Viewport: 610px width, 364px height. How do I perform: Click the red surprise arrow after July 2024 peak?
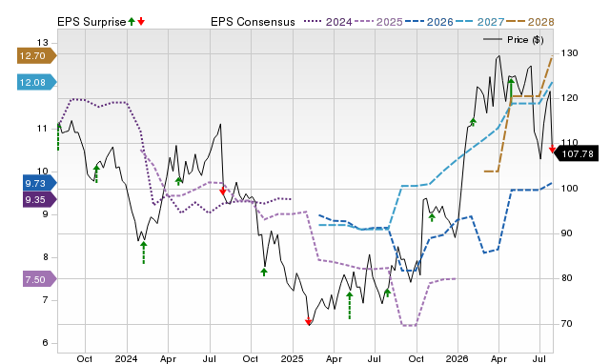point(222,191)
